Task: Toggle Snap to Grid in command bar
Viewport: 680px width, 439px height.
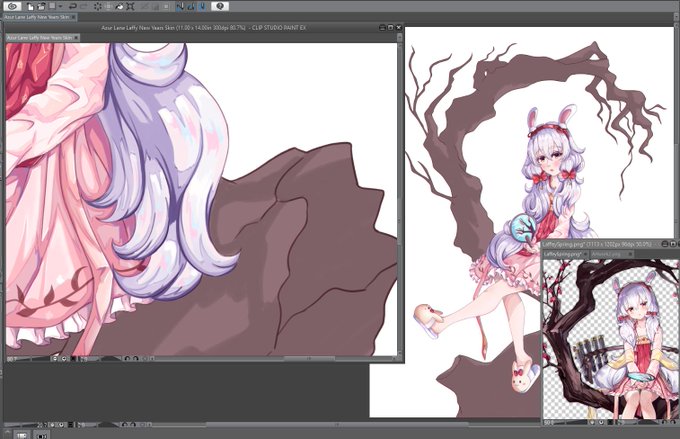Action: click(x=203, y=6)
